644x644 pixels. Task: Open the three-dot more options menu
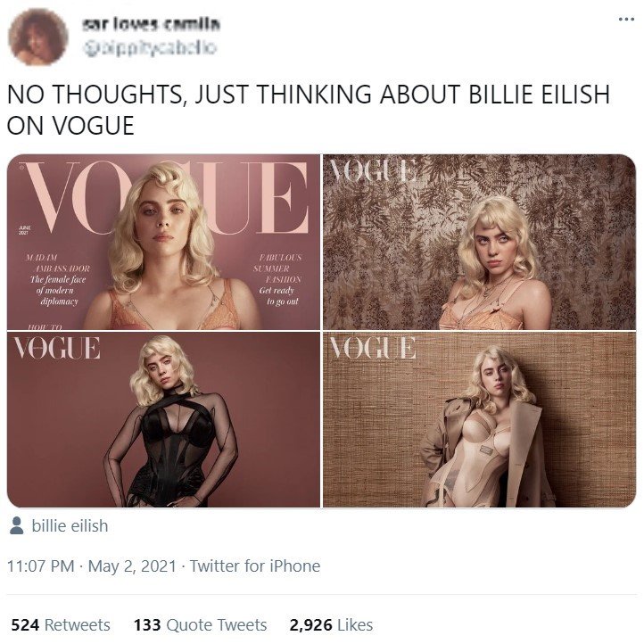coord(626,19)
